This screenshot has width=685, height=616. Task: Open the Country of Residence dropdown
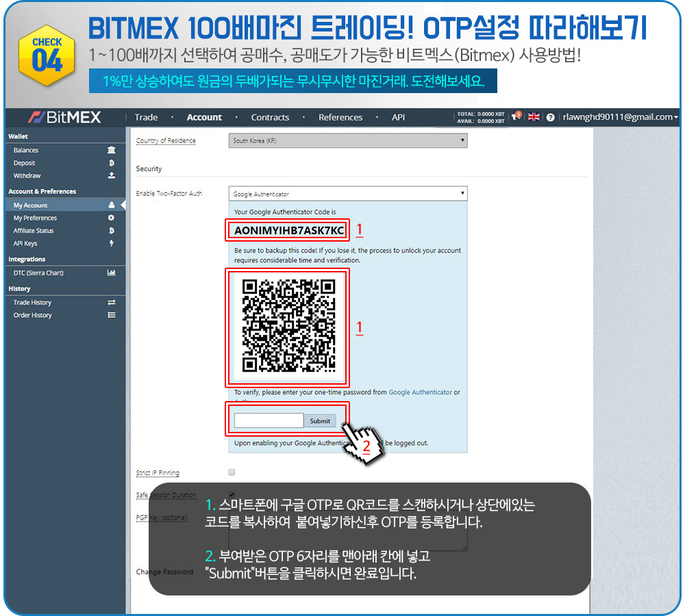[348, 140]
